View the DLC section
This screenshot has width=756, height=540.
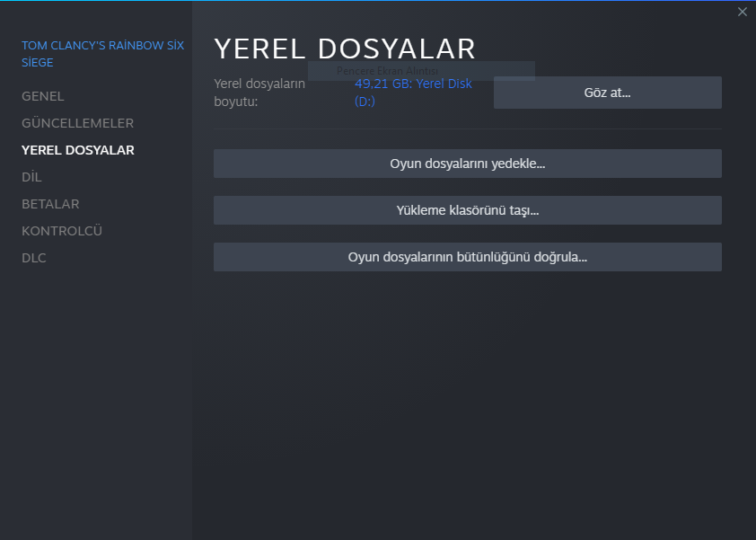(33, 258)
